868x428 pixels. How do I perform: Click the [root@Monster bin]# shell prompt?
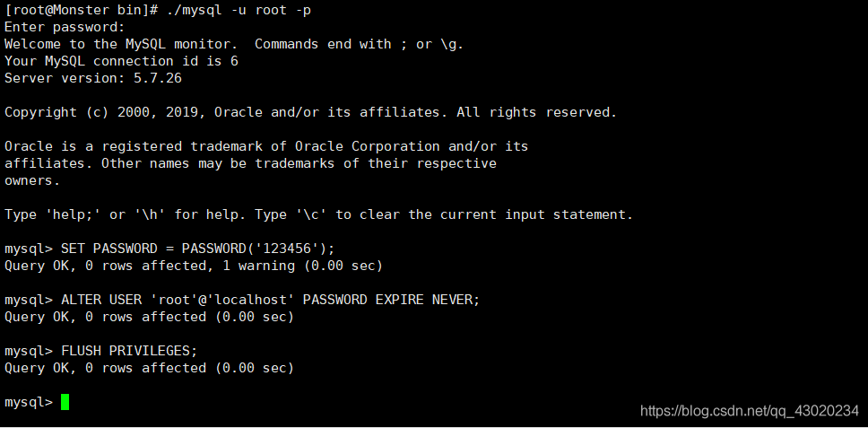(x=82, y=11)
